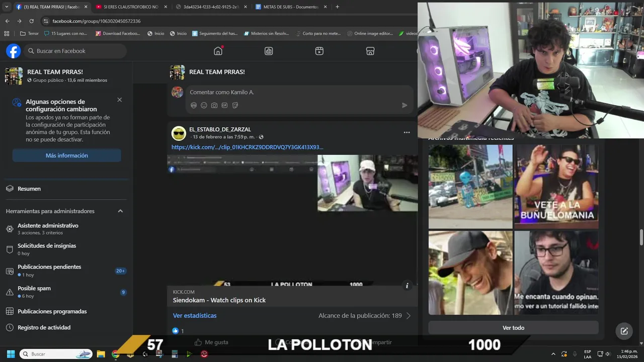The height and width of the screenshot is (362, 644).
Task: Open the Chrome tab search dropdown
Action: pos(7,7)
